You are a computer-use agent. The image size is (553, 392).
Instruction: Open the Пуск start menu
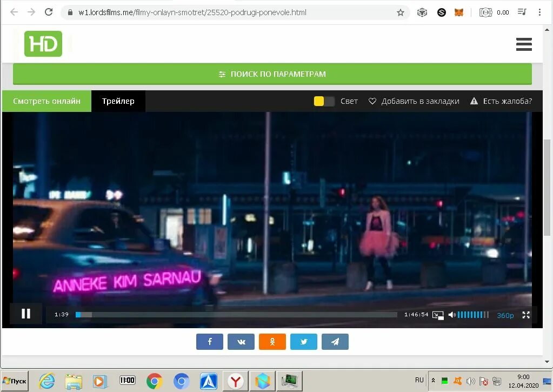click(x=15, y=381)
